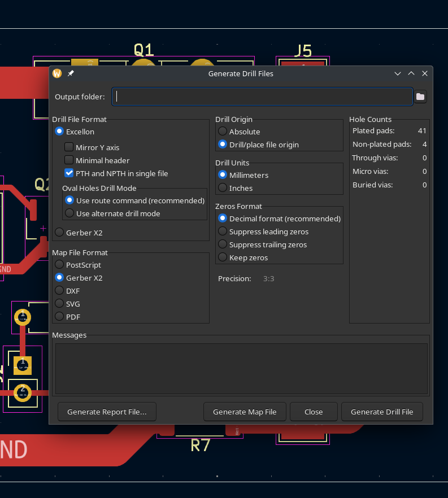
Task: Click round pad 2 on the PCB canvas
Action: click(22, 393)
